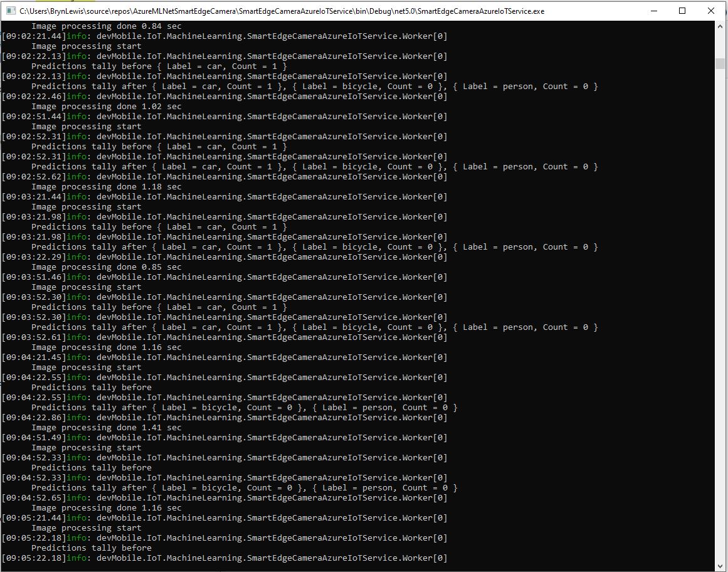
Task: Click "Image processing done 1.41 sec" text
Action: (106, 428)
